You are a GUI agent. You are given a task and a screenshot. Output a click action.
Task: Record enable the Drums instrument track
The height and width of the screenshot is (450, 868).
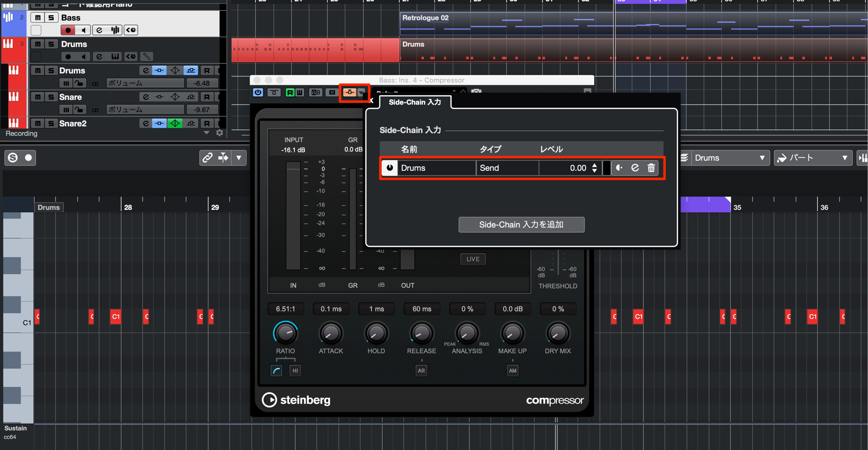tap(68, 56)
